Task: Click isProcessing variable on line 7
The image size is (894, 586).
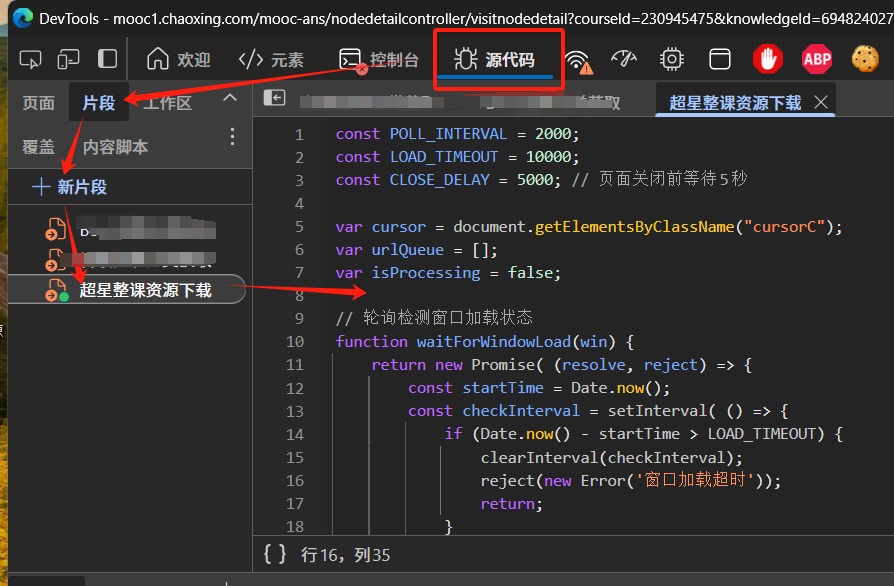Action: click(426, 273)
